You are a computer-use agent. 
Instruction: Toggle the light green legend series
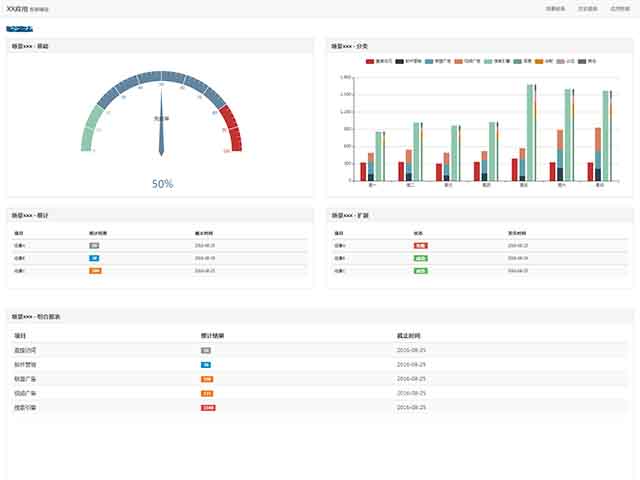[x=497, y=61]
